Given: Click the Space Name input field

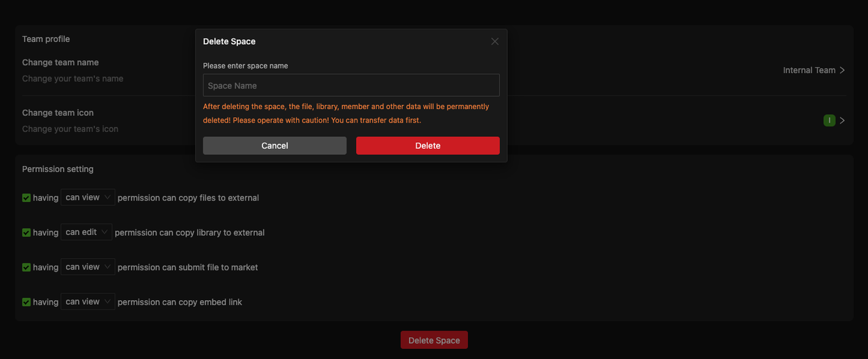Looking at the screenshot, I should [351, 85].
